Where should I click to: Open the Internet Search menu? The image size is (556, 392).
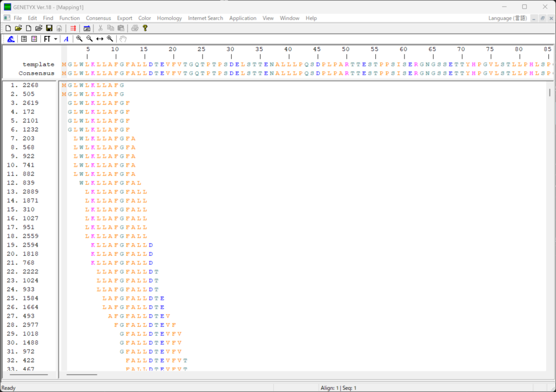205,18
